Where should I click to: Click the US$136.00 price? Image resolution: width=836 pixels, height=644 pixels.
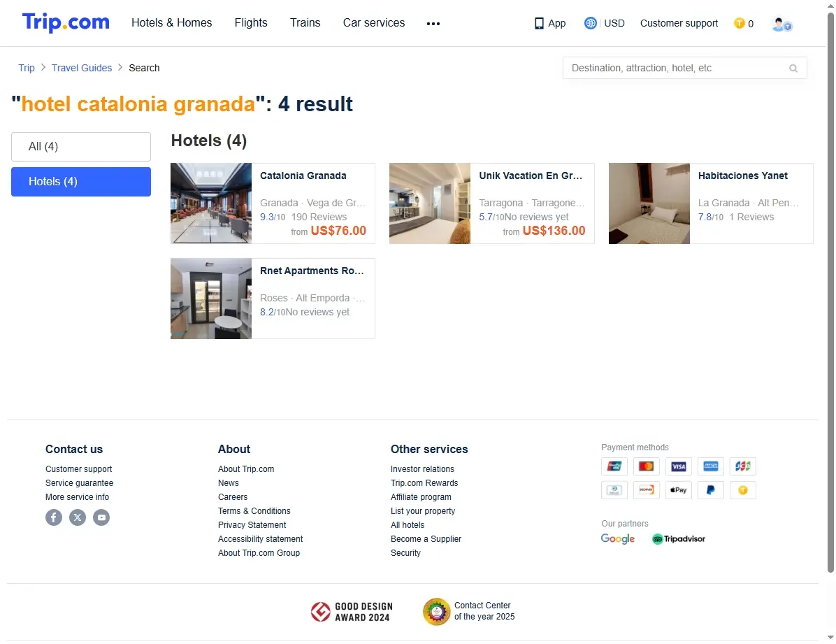tap(554, 231)
